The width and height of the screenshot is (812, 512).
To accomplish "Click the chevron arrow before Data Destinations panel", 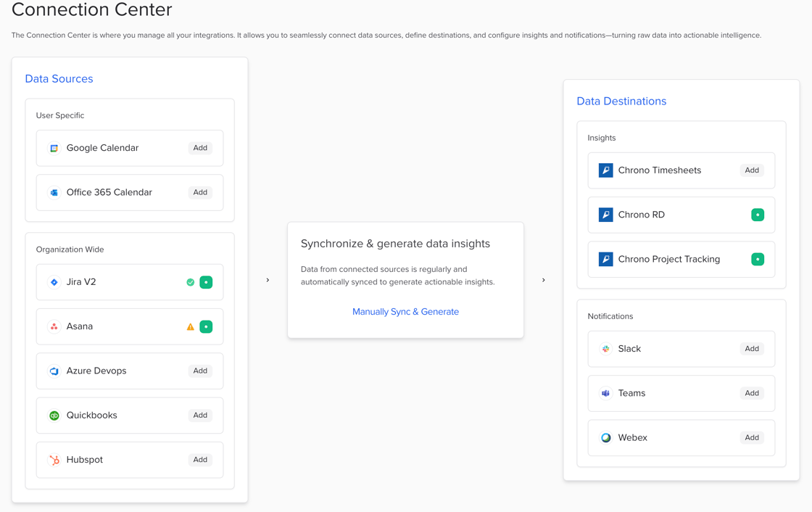I will (543, 281).
